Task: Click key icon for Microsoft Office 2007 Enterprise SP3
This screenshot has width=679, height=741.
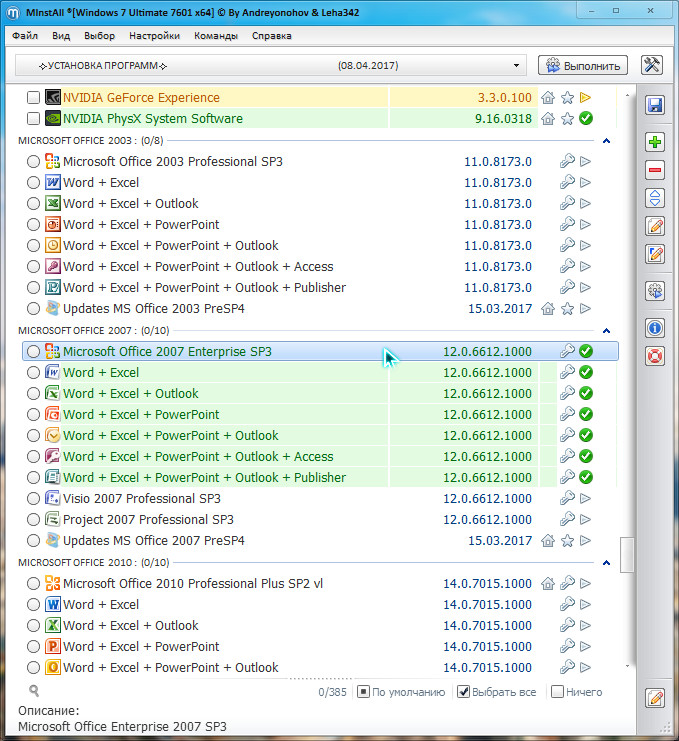Action: (567, 351)
